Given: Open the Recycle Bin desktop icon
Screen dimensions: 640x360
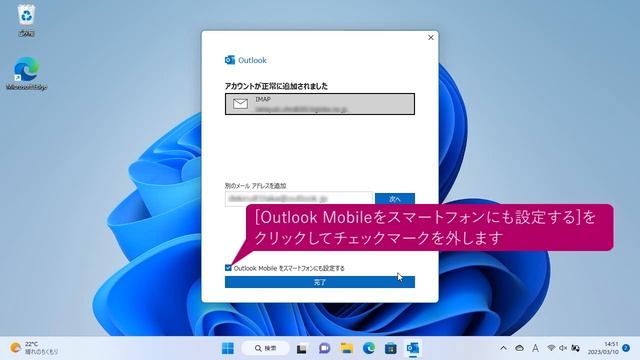Looking at the screenshot, I should click(x=27, y=20).
